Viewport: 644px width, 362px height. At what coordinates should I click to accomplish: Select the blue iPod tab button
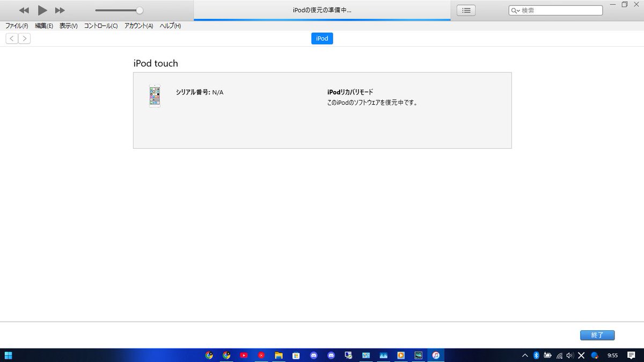(x=322, y=39)
